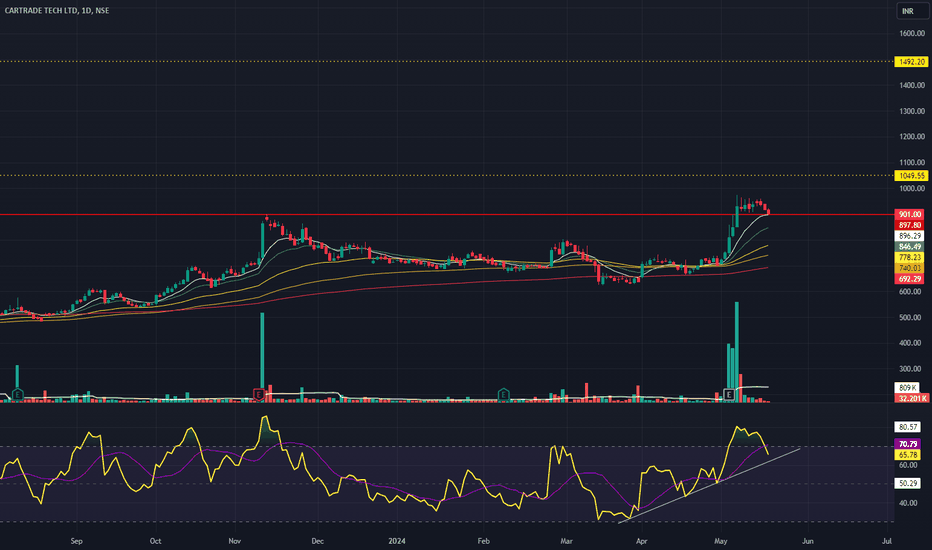This screenshot has height=550, width=932.
Task: Click the earnings marker near September
Action: 17,394
